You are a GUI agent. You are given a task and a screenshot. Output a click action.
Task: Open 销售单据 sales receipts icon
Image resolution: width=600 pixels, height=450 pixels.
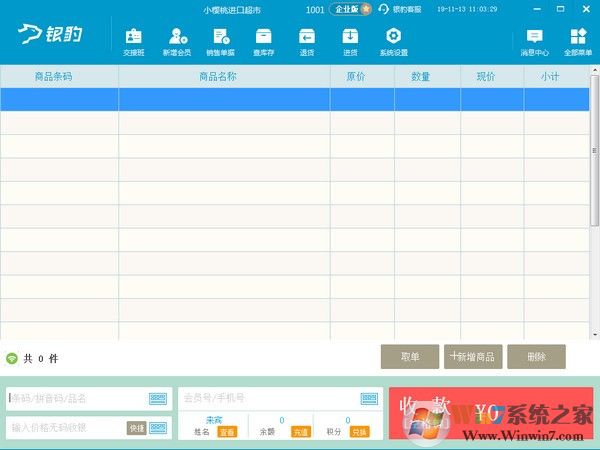[x=220, y=41]
